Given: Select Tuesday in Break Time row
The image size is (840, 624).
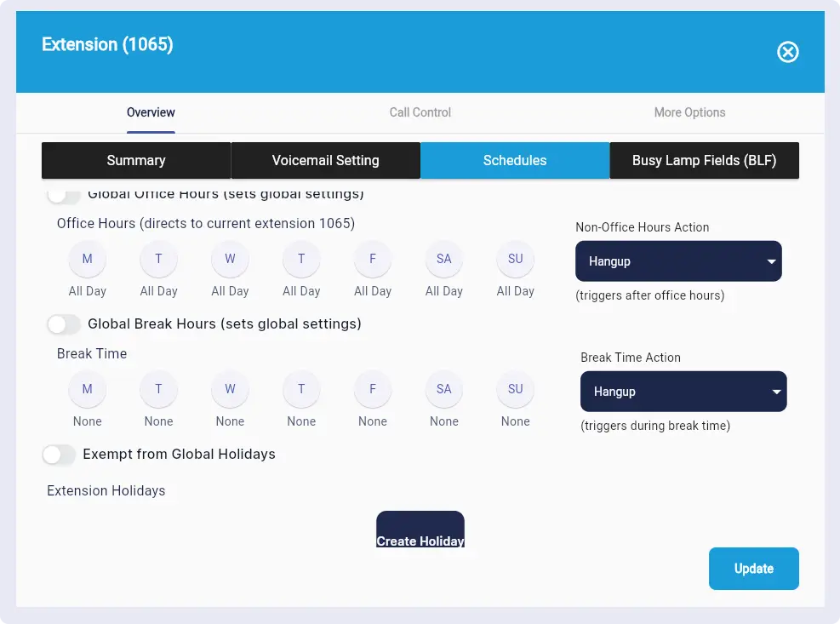Looking at the screenshot, I should 158,390.
